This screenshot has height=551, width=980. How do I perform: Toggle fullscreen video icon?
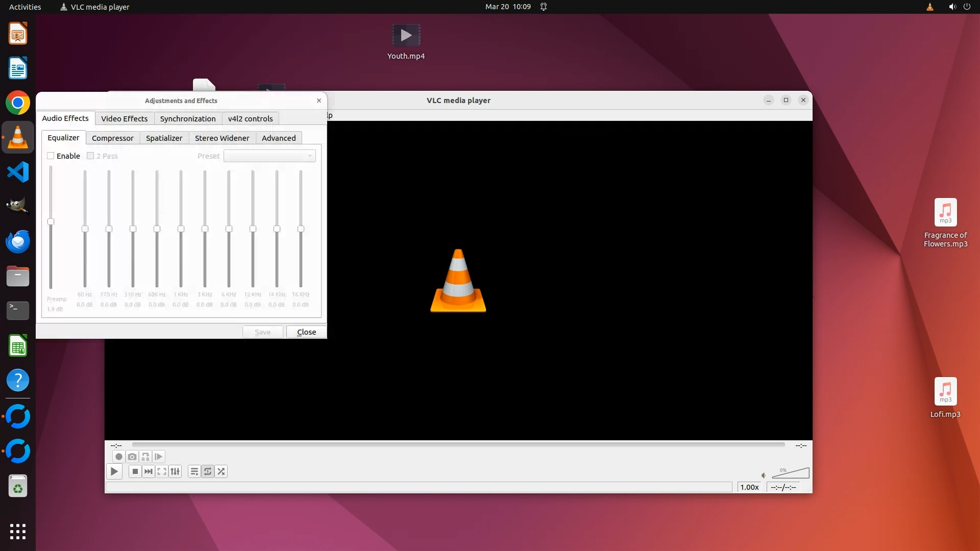pos(162,471)
